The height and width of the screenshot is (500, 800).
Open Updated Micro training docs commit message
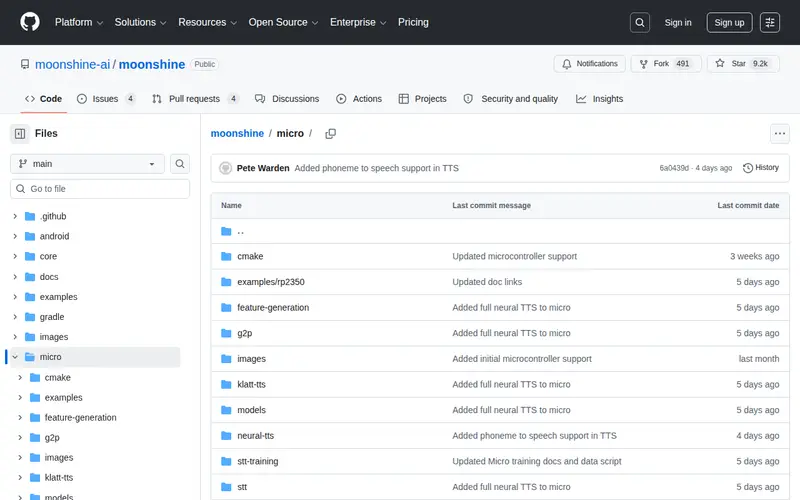click(x=537, y=461)
